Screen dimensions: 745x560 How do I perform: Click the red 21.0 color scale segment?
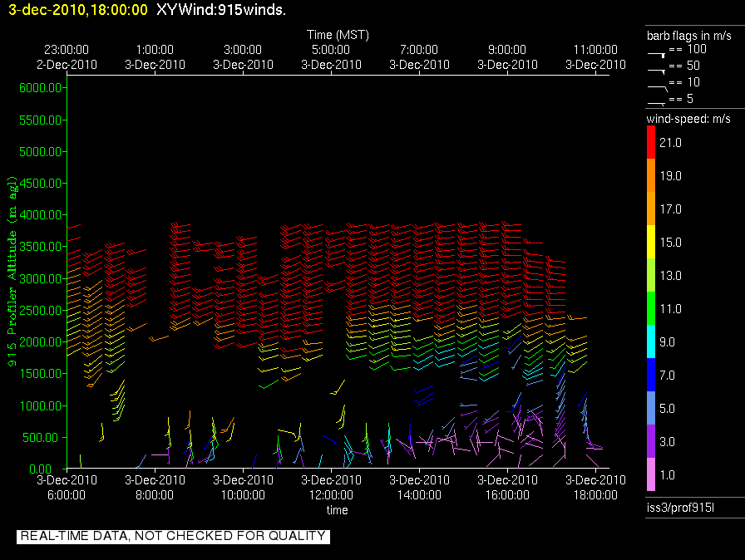point(651,142)
